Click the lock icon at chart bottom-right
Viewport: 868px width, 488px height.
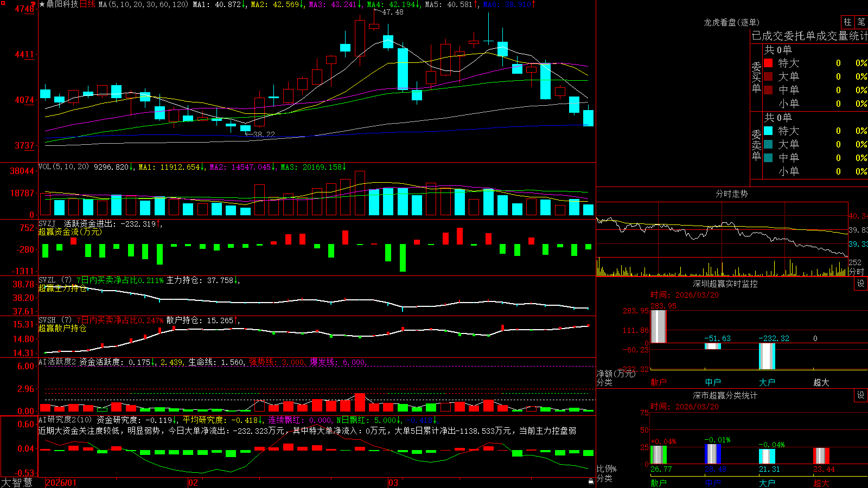point(591,481)
